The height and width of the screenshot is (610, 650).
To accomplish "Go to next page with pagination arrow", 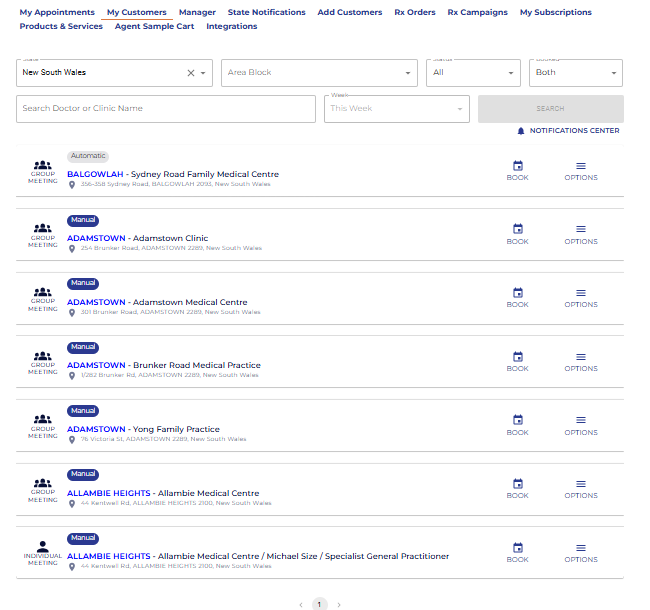I will (339, 605).
